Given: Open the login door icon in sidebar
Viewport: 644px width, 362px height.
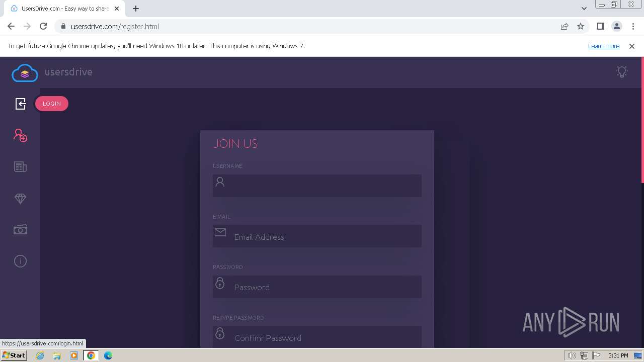Looking at the screenshot, I should click(20, 104).
